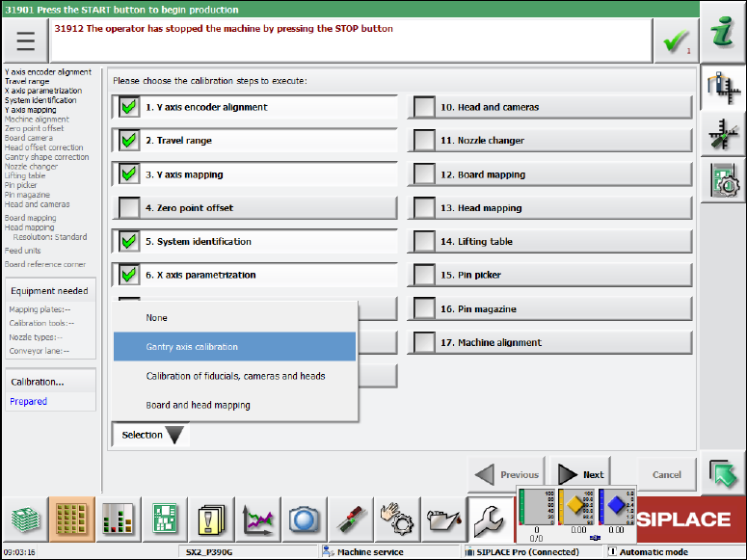Uncheck the X axis parametrization step

(128, 275)
